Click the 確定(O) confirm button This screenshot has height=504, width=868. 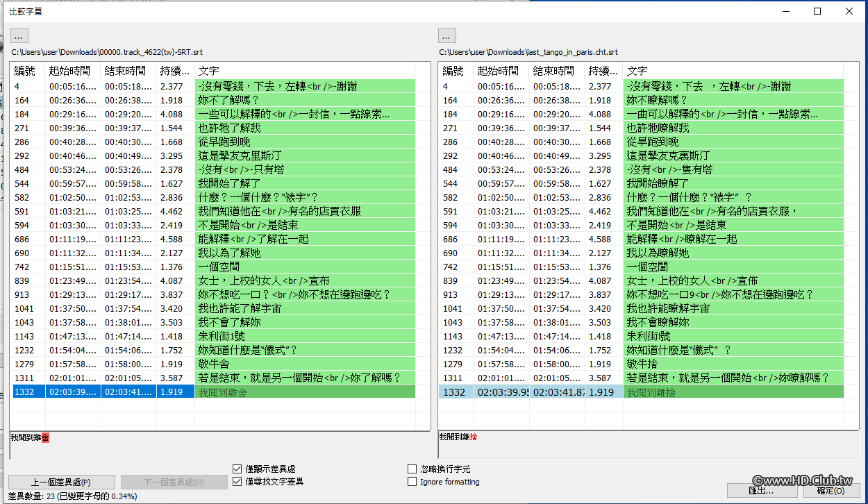point(832,490)
